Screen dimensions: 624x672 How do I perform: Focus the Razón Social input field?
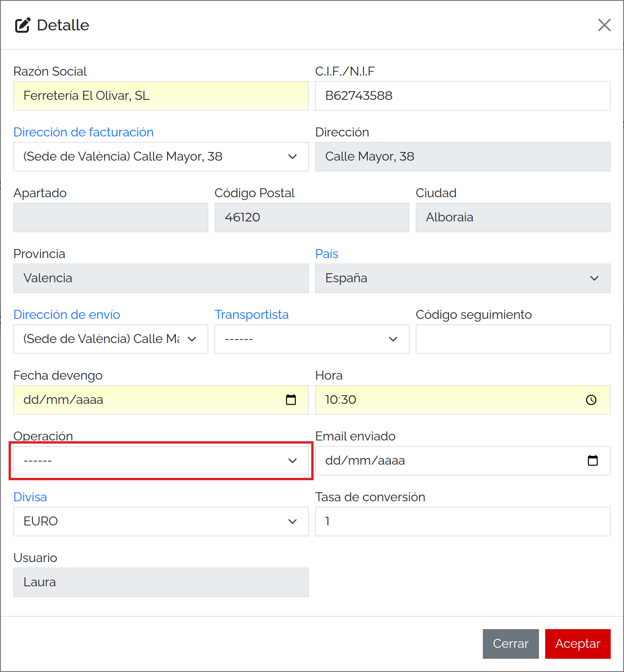pos(161,96)
